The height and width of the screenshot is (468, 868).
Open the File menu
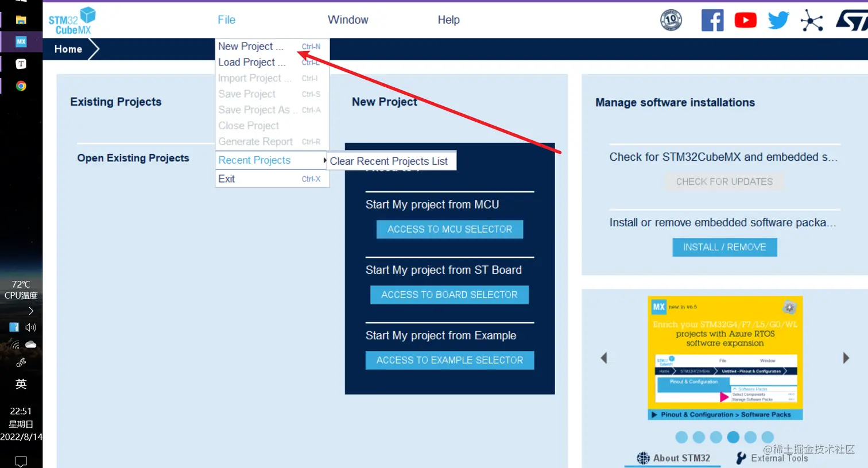226,20
